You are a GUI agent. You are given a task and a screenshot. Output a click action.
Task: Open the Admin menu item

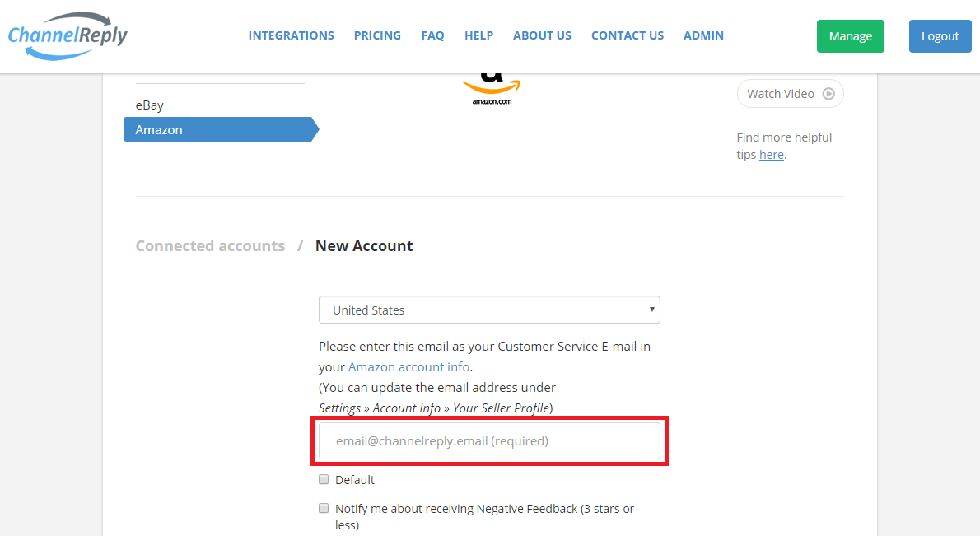pos(703,35)
